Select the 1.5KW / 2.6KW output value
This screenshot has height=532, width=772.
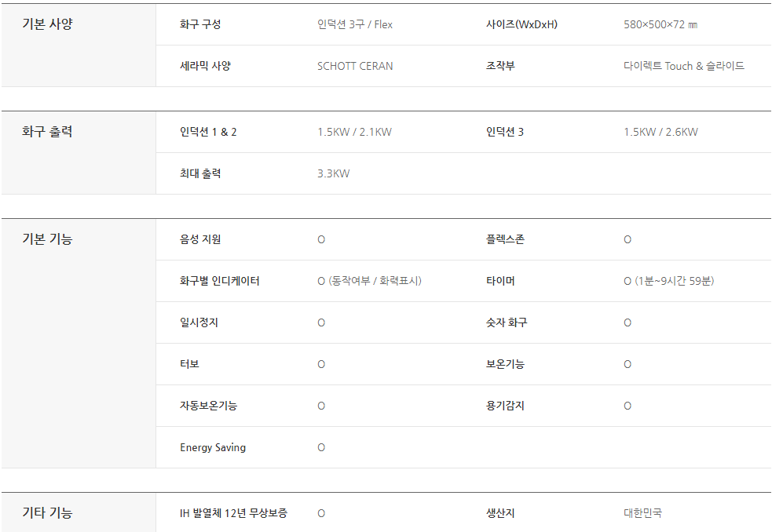click(660, 132)
